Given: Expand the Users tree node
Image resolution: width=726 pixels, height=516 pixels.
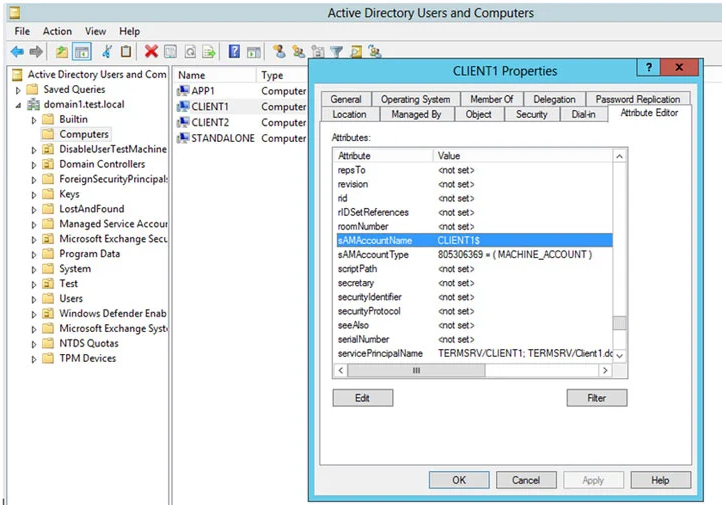Looking at the screenshot, I should [34, 299].
